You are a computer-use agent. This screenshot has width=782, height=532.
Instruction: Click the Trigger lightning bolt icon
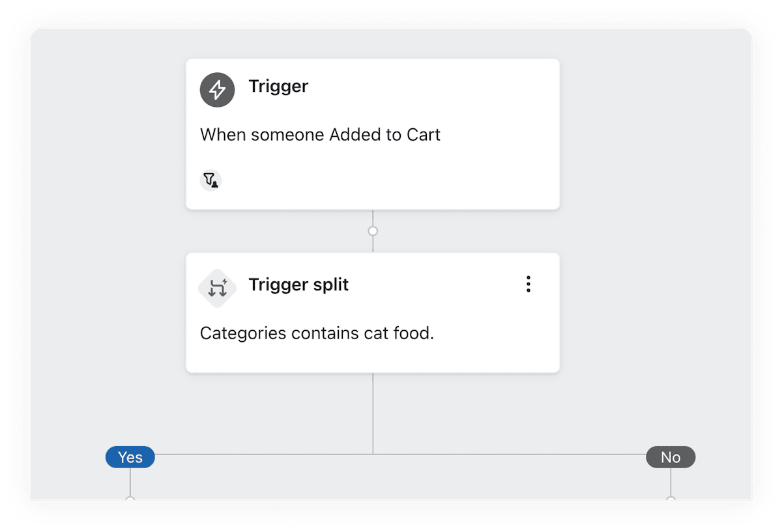click(x=217, y=90)
